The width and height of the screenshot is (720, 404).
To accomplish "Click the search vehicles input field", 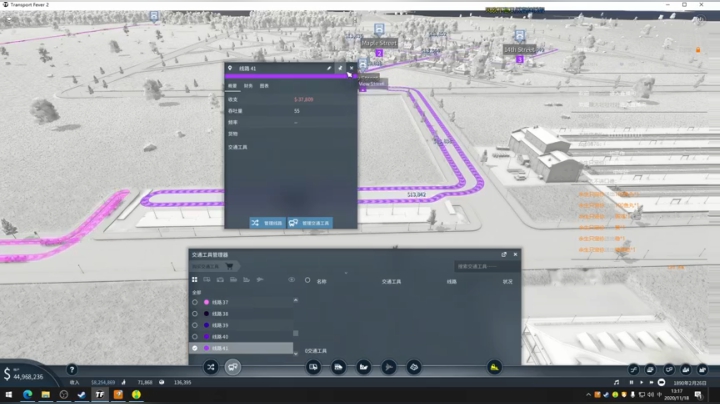I will pos(487,266).
